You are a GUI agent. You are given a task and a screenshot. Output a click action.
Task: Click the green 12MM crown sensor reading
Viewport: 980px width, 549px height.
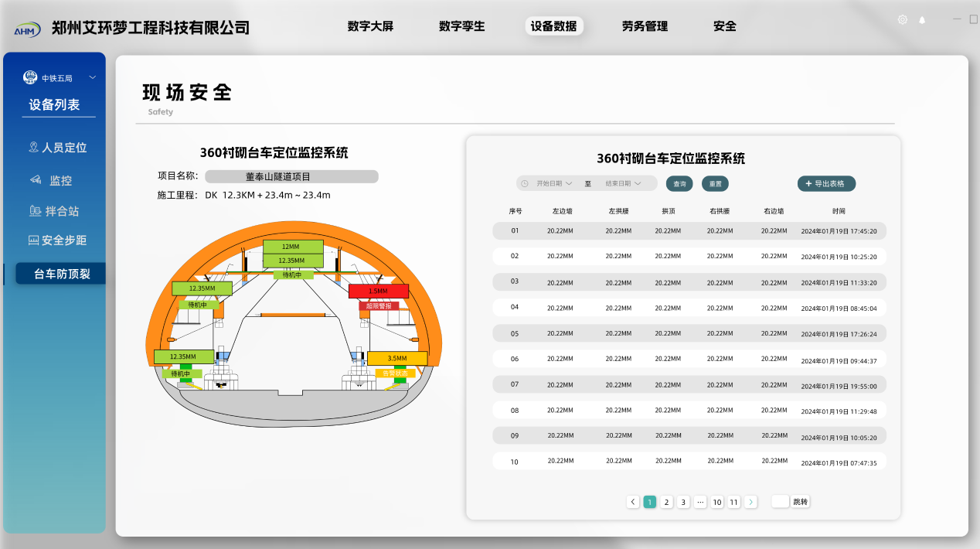(293, 247)
